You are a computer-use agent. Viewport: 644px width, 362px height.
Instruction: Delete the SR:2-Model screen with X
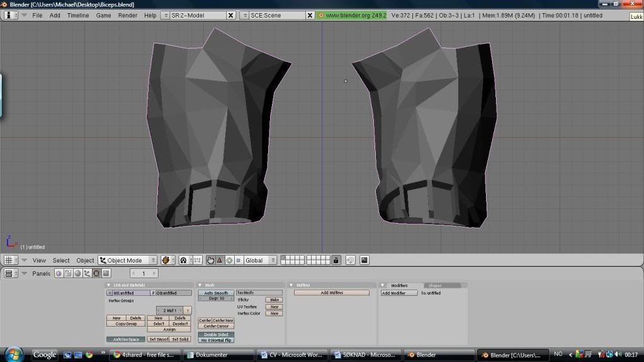[x=231, y=15]
